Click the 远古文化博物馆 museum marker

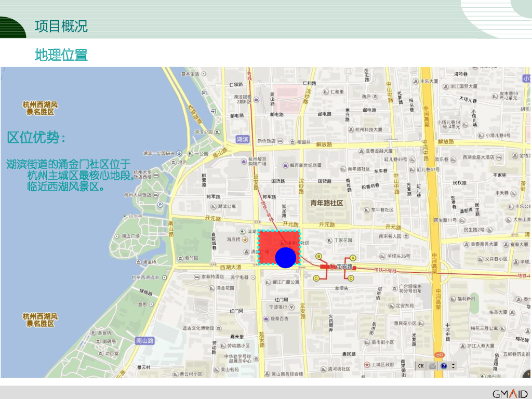click(219, 328)
